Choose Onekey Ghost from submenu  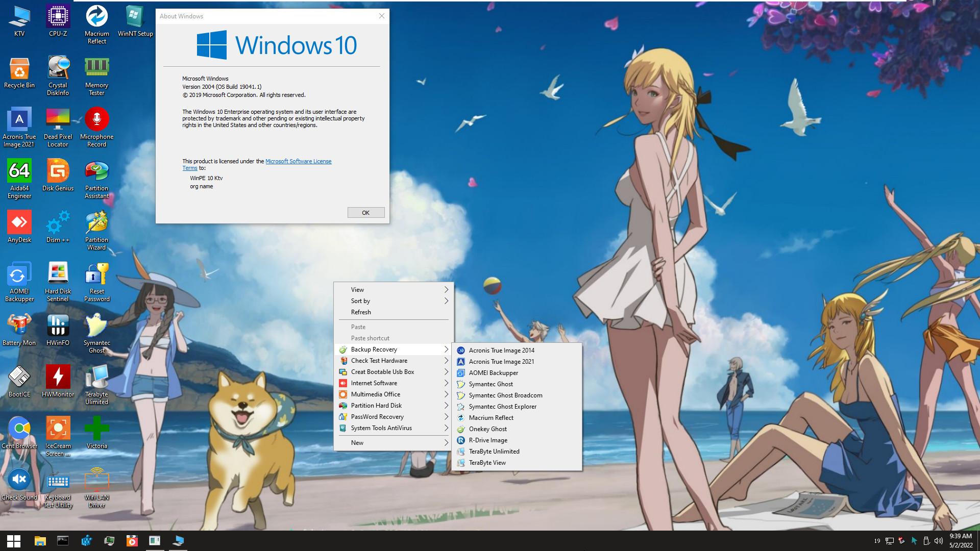tap(517, 429)
